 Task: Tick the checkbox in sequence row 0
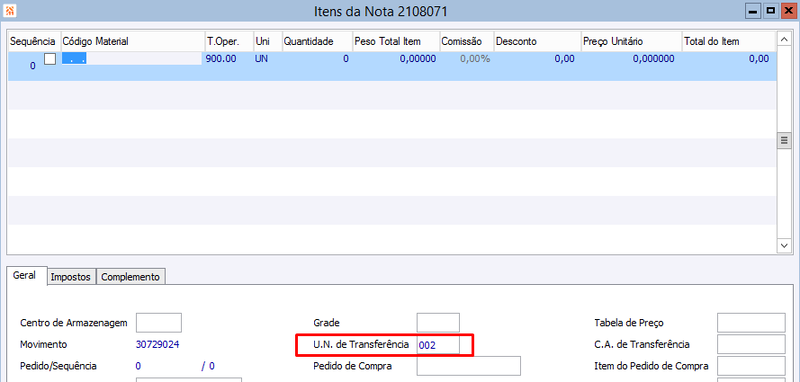(50, 59)
